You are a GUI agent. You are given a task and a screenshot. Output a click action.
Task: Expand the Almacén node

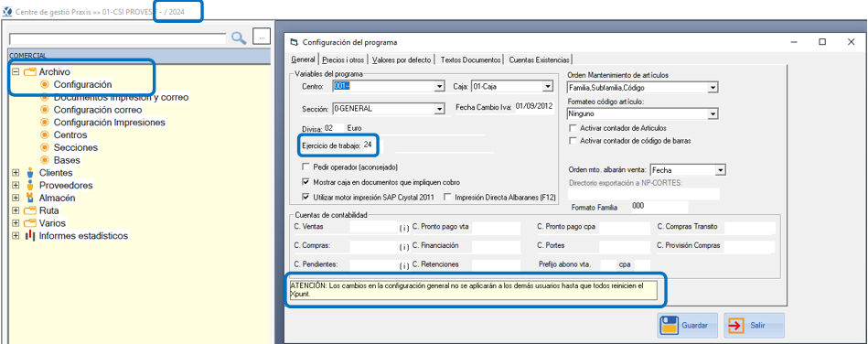(x=16, y=199)
